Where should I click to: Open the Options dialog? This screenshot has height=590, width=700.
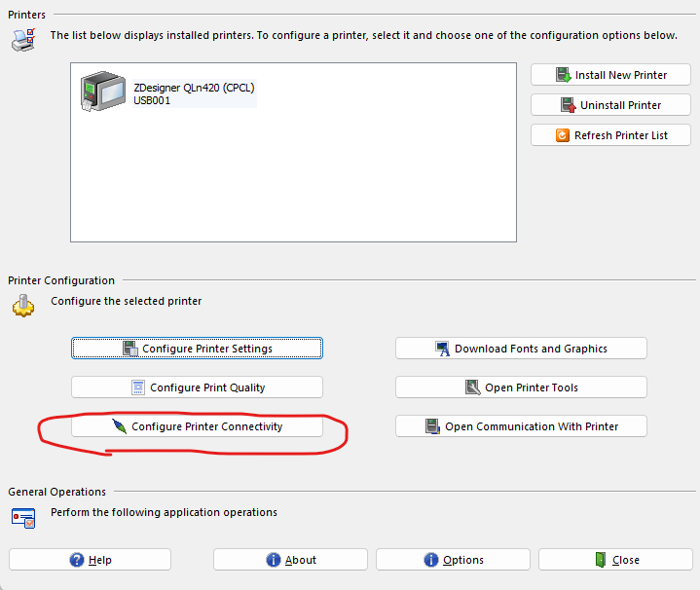(453, 560)
